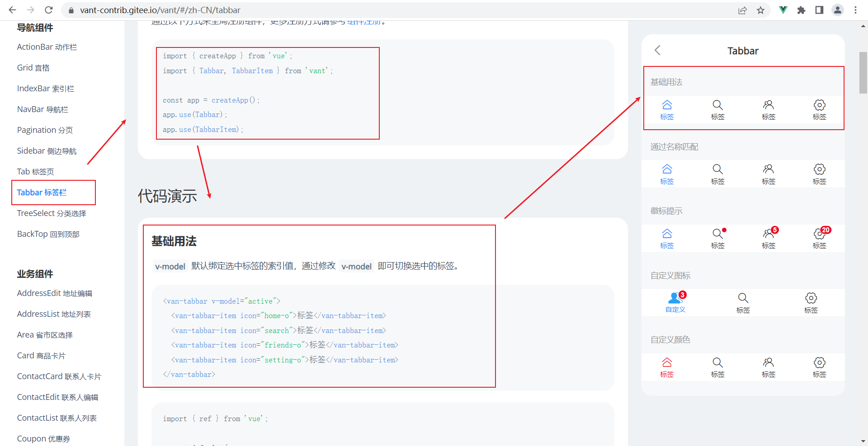
Task: Open the browser extensions puzzle icon
Action: tap(801, 10)
